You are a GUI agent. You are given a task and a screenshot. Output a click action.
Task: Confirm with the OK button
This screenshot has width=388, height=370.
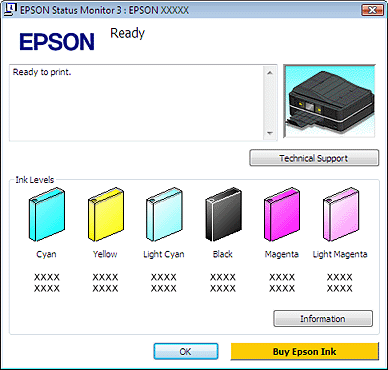click(186, 351)
